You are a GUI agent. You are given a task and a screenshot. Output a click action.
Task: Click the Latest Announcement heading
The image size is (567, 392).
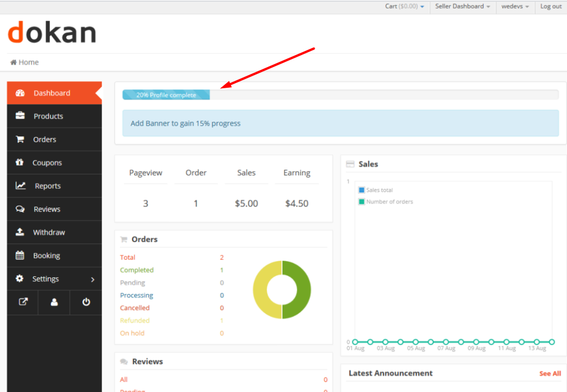click(390, 373)
